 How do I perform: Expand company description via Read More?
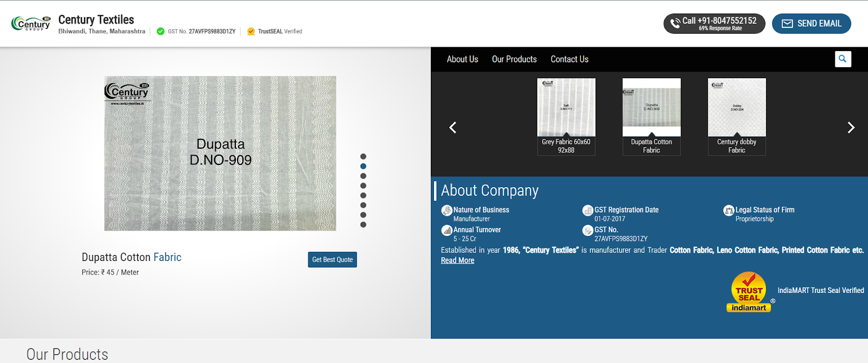(x=457, y=260)
